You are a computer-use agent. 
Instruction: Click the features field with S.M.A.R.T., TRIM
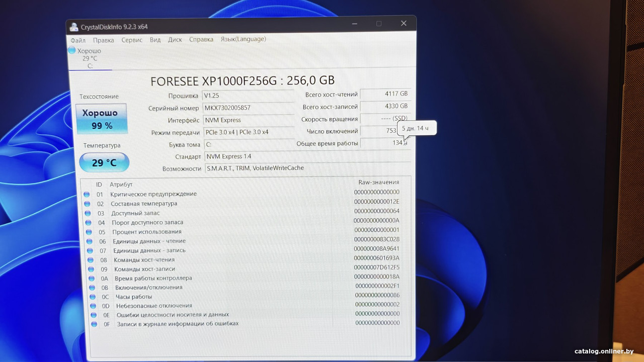(307, 168)
